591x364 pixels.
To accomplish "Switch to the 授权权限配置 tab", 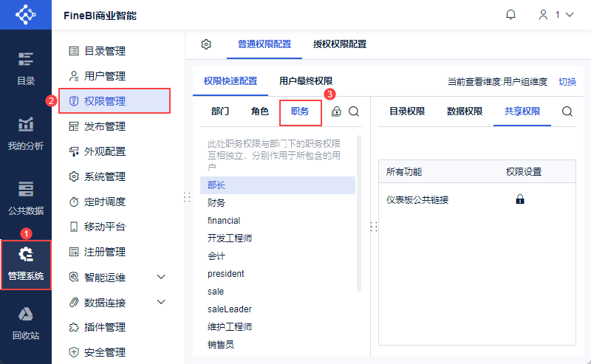I will pyautogui.click(x=340, y=44).
